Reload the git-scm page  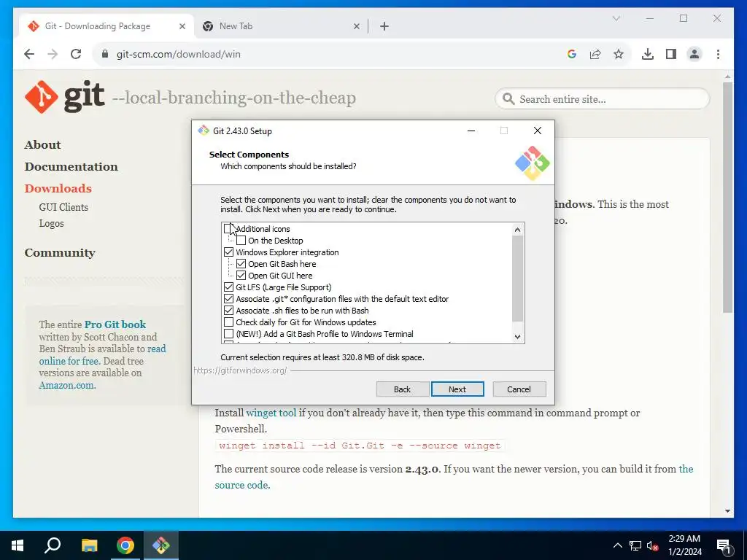[x=76, y=54]
